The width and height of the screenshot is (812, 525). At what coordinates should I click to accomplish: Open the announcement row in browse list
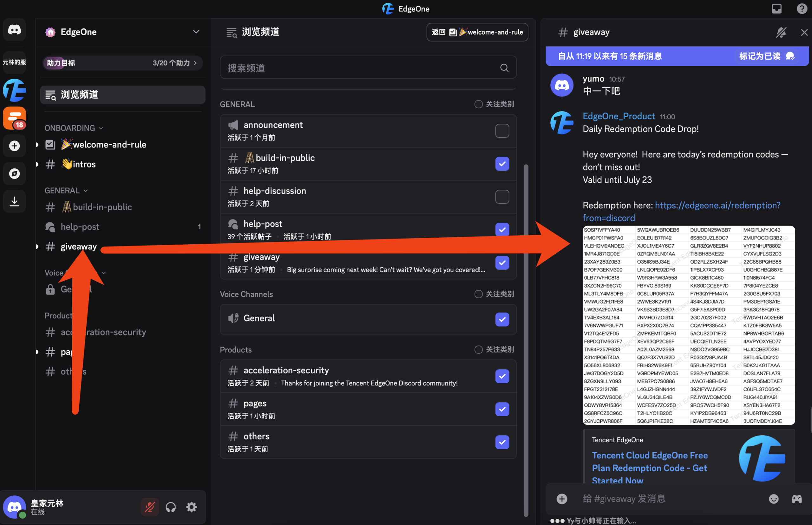[368, 131]
